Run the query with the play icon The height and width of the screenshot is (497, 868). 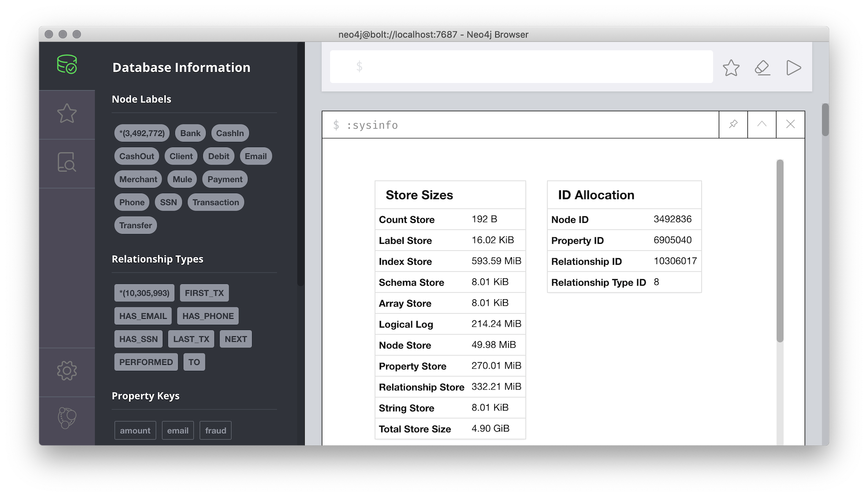pyautogui.click(x=794, y=68)
